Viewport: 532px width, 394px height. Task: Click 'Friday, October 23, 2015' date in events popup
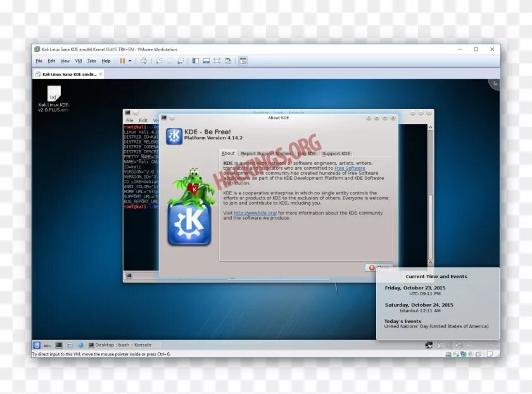pos(415,288)
